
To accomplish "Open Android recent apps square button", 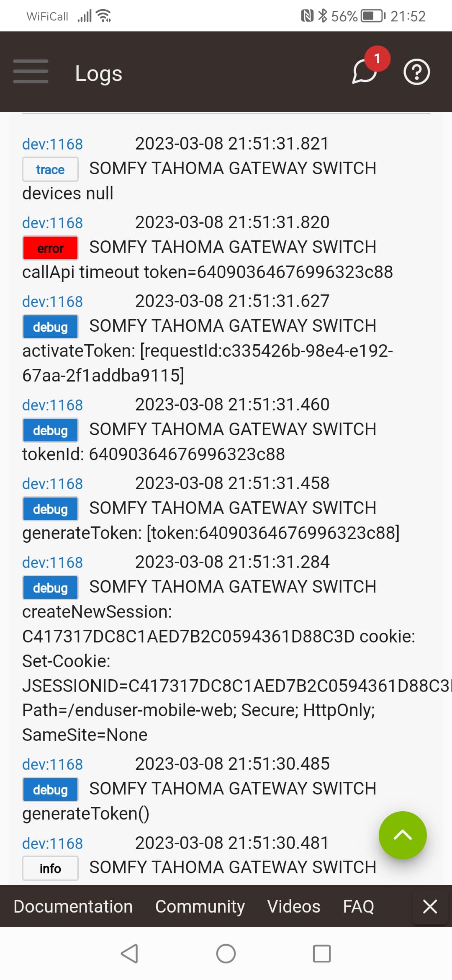I will 321,954.
